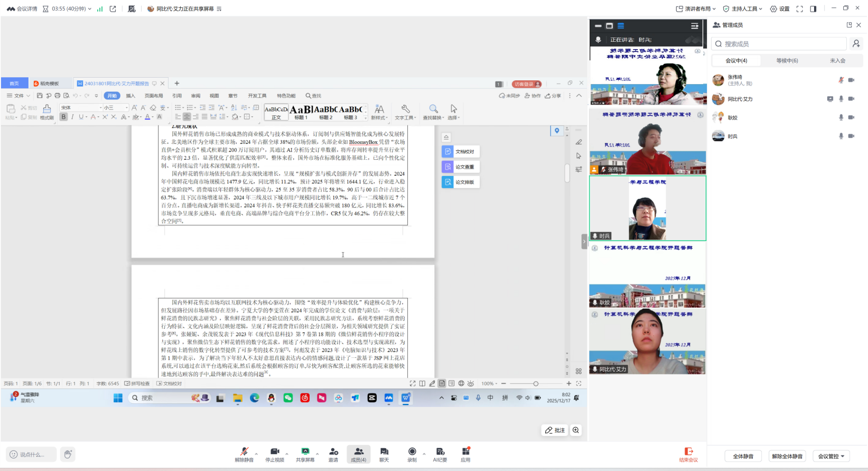Screen dimensions: 868x471
Task: Unmute microphone via 解除静音
Action: 244,454
